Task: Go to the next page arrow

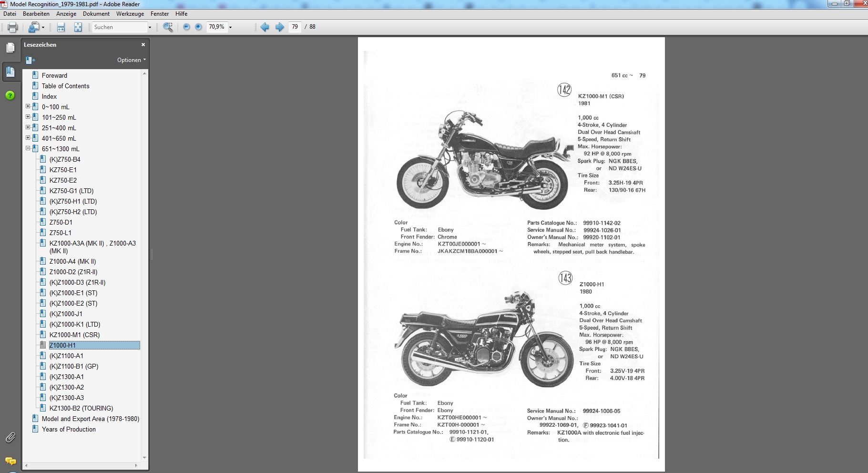Action: coord(280,27)
